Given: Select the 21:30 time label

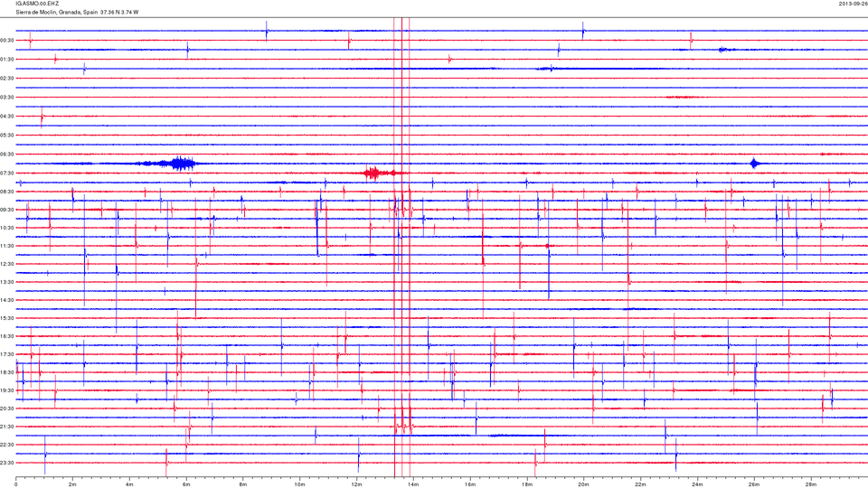Looking at the screenshot, I should [x=7, y=427].
